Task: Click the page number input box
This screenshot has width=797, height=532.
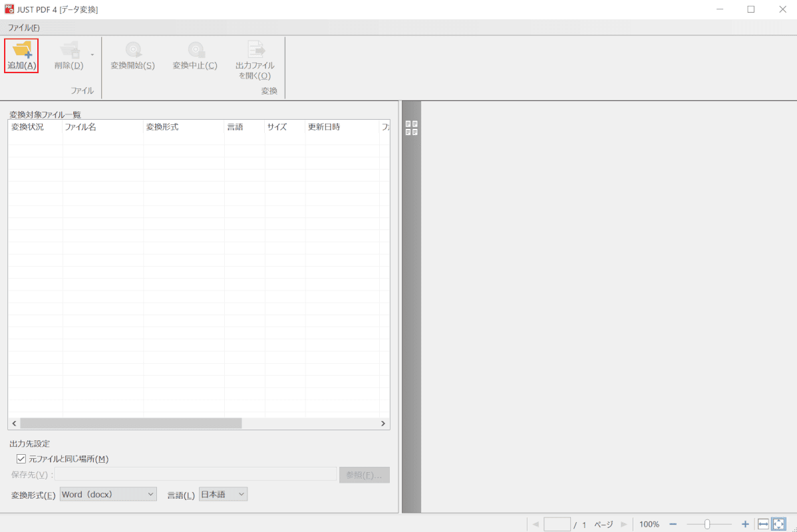Action: (557, 525)
